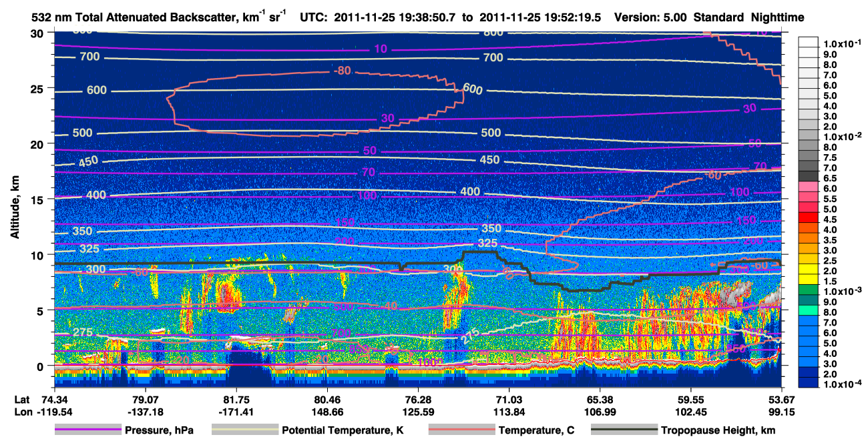Click the colorbar label '7.5'

point(831,157)
